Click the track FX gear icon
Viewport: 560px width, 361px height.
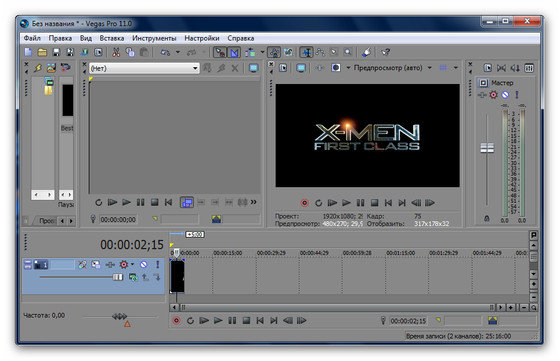coord(124,265)
